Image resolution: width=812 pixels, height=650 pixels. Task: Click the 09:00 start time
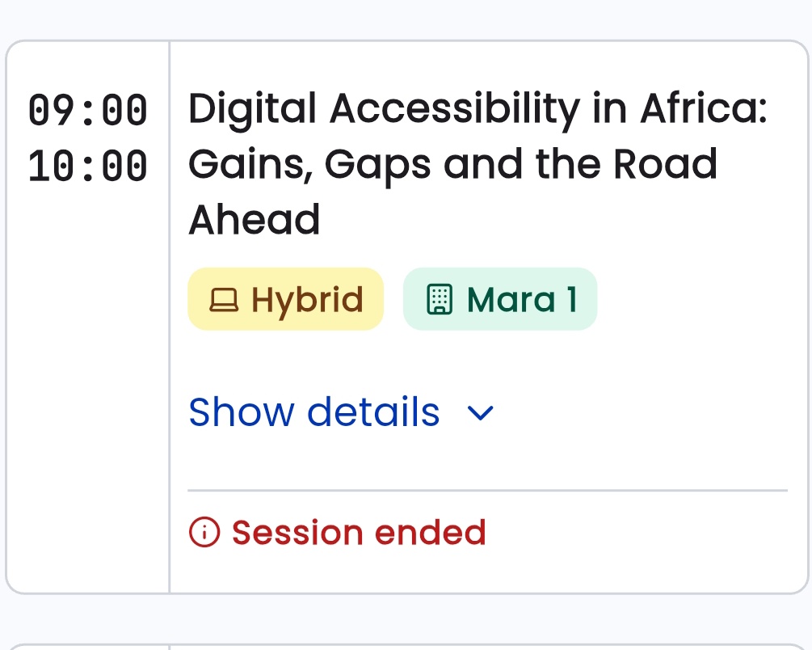pyautogui.click(x=87, y=110)
